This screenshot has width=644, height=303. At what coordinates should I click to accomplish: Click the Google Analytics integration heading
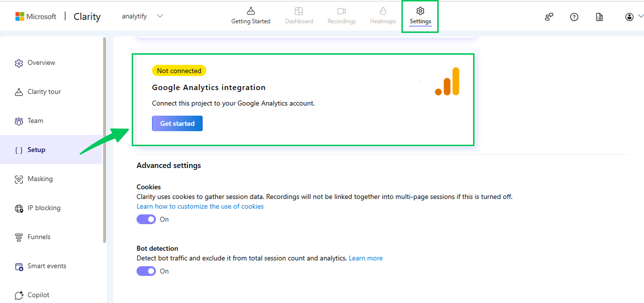tap(209, 88)
